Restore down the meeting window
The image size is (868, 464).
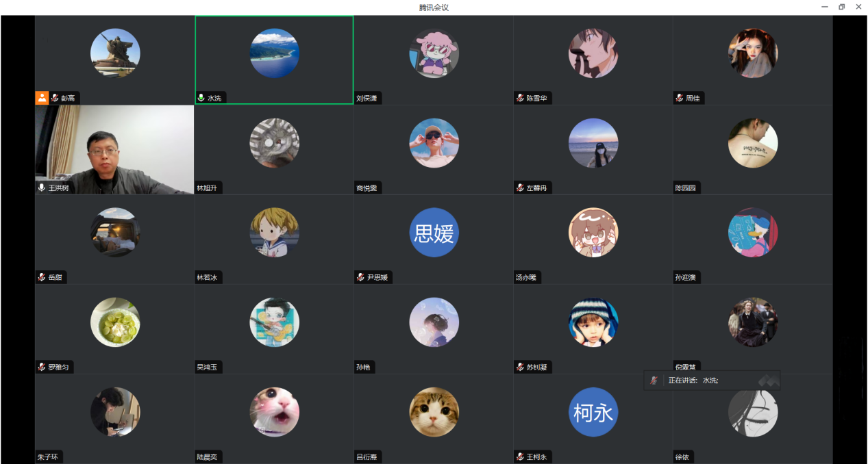point(842,7)
